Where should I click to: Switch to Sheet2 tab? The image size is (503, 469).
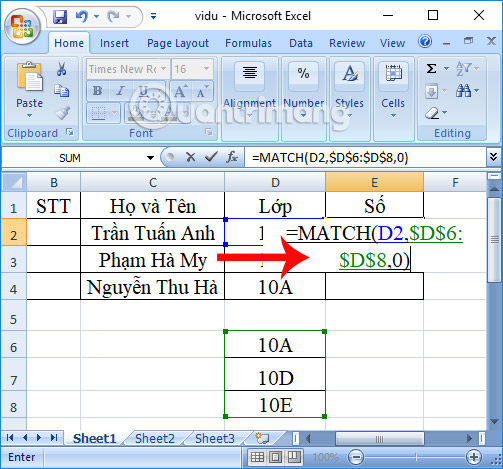[155, 438]
